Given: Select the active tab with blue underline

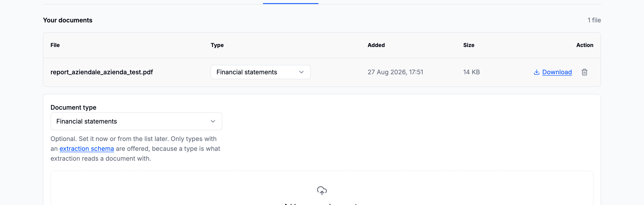Looking at the screenshot, I should pyautogui.click(x=290, y=2).
